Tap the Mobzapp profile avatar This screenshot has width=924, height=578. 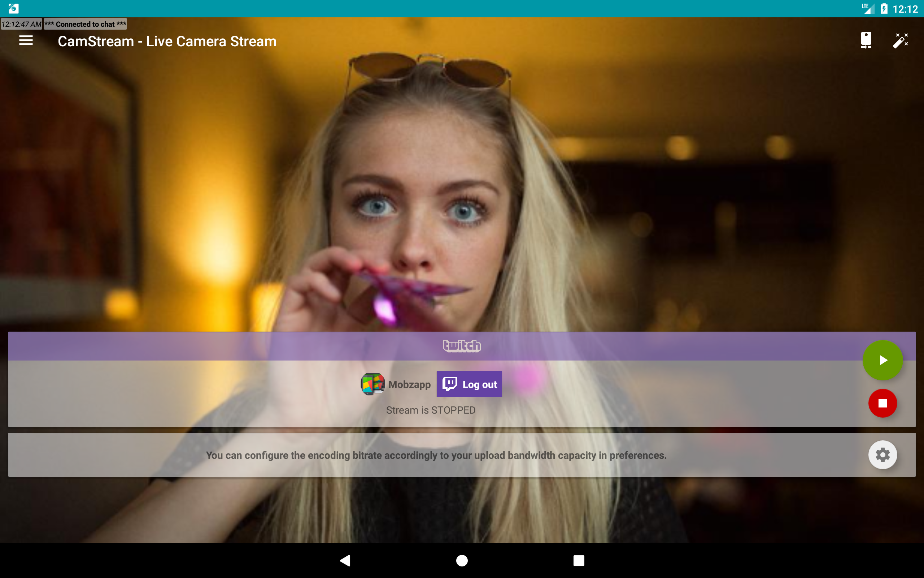(372, 384)
